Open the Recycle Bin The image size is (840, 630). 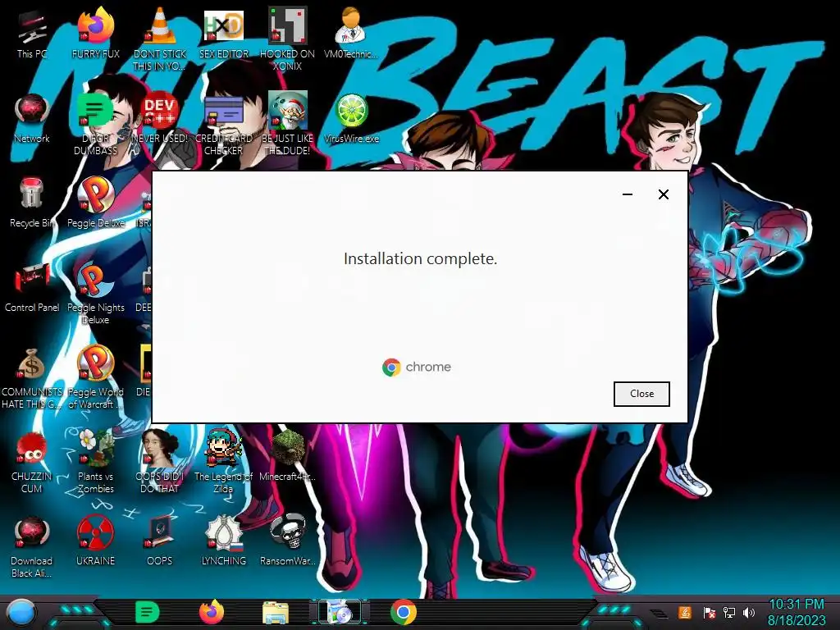(32, 203)
